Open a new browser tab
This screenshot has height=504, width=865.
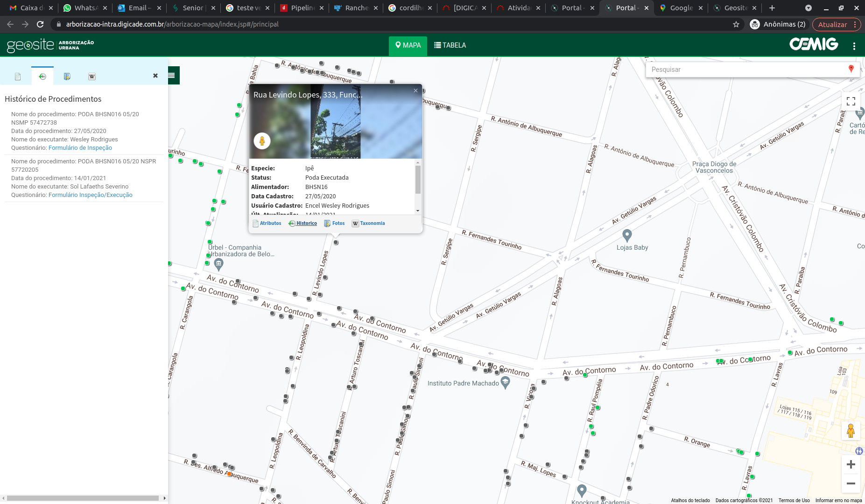(772, 8)
